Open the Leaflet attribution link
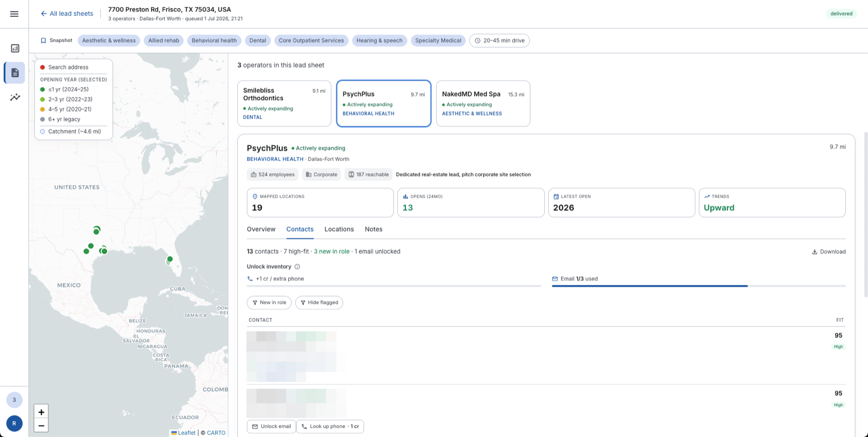 (187, 433)
